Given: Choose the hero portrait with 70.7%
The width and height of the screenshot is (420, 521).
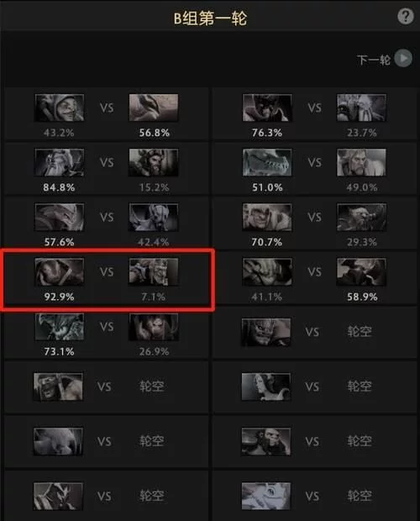Looking at the screenshot, I should 267,218.
